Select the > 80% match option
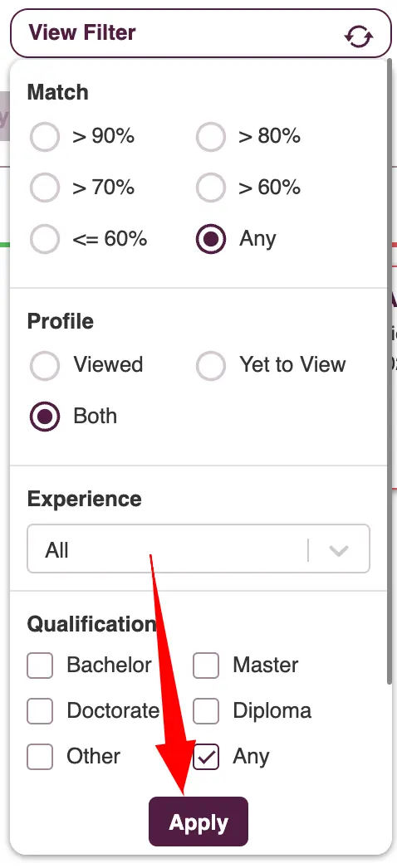The width and height of the screenshot is (397, 868). [210, 137]
